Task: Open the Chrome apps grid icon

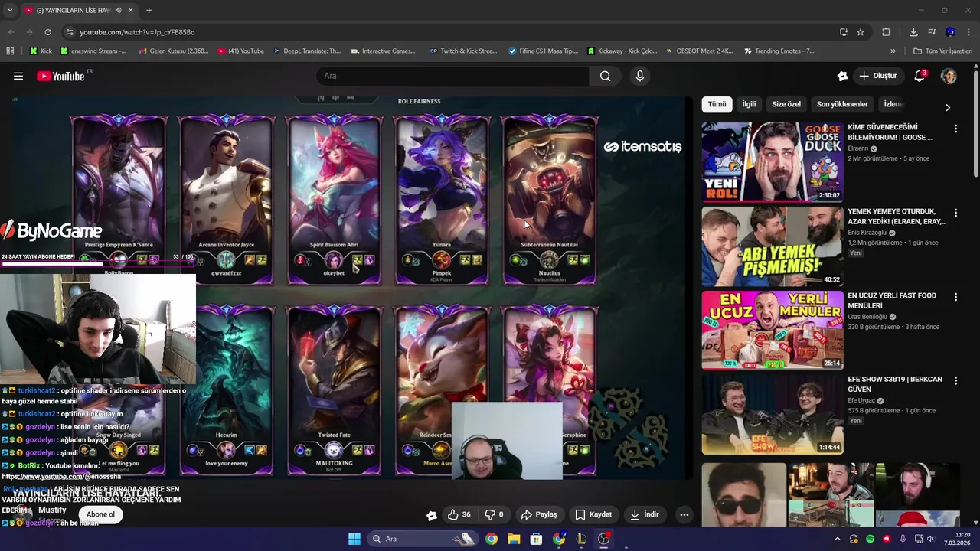Action: pos(10,51)
